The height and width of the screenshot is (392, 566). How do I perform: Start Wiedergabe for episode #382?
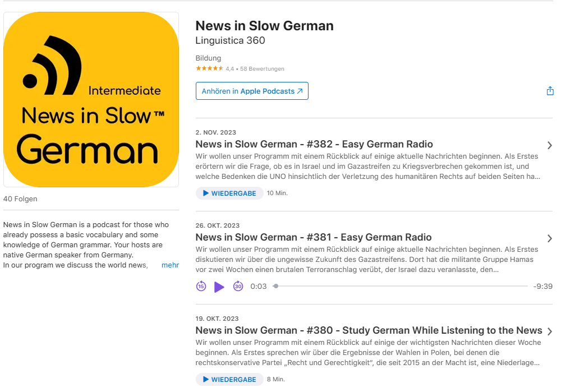pos(229,193)
